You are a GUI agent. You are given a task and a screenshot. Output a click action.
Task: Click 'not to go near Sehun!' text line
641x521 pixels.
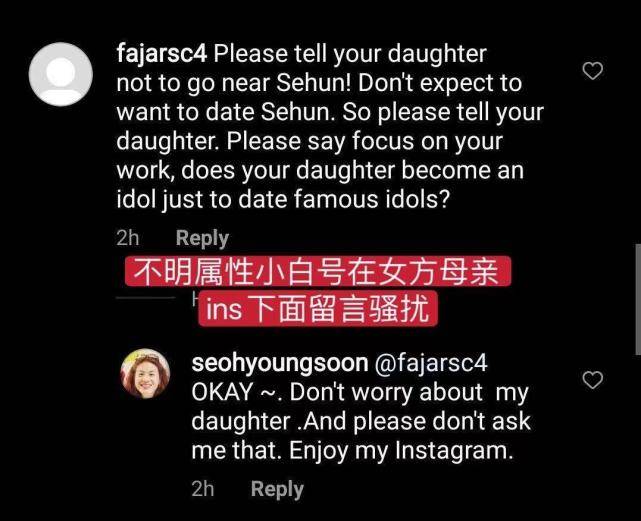[234, 84]
